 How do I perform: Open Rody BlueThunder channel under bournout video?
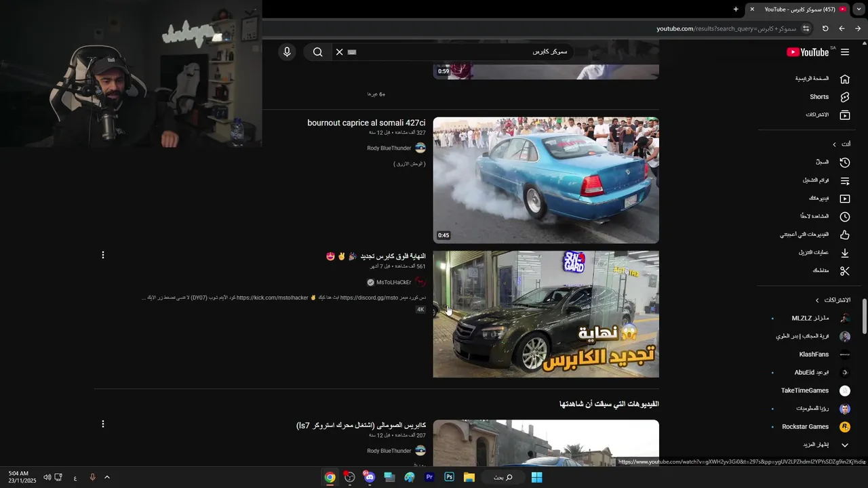point(389,148)
